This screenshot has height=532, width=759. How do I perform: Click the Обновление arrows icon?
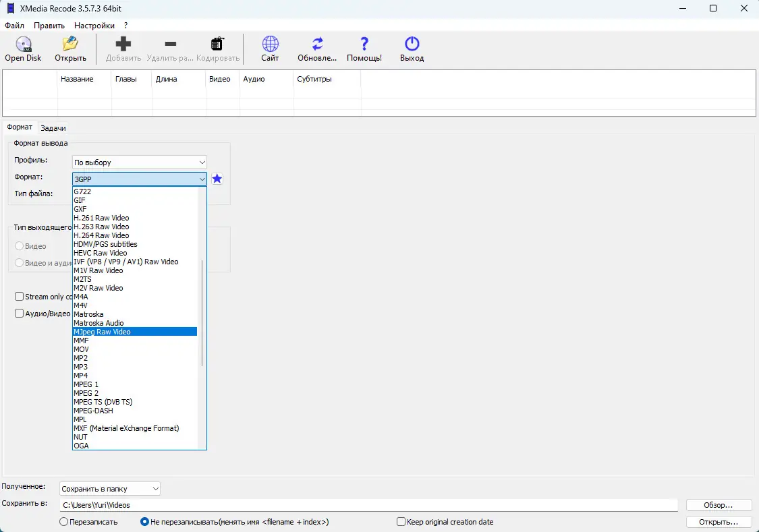(x=317, y=44)
